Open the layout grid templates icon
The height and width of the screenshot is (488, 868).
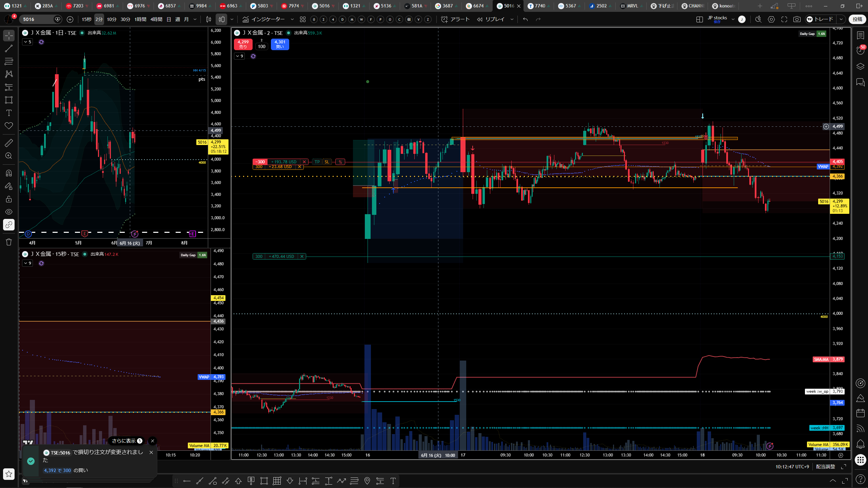pyautogui.click(x=303, y=19)
